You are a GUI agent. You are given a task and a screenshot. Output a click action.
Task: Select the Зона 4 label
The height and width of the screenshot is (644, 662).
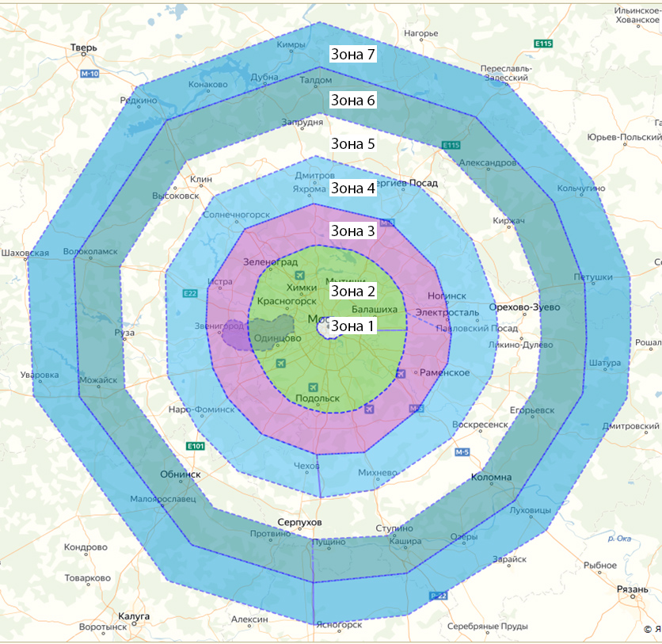click(353, 188)
